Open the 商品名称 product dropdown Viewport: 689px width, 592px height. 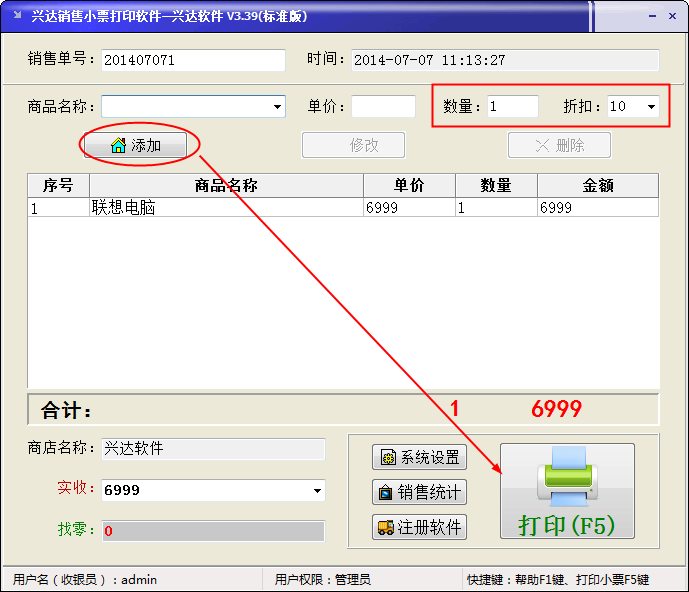(x=277, y=106)
